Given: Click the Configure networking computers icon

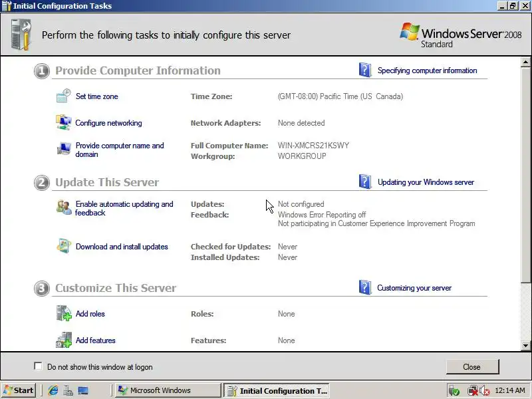Looking at the screenshot, I should (x=63, y=122).
